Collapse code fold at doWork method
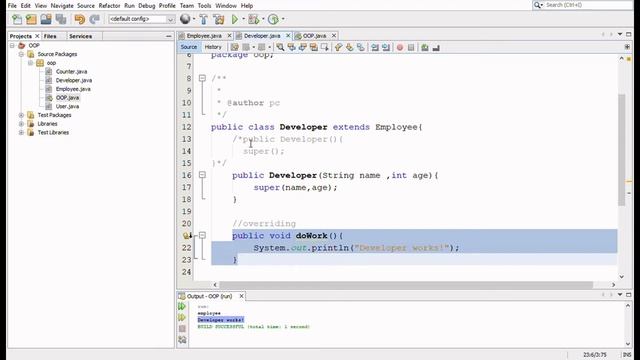The image size is (640, 360). tap(202, 236)
